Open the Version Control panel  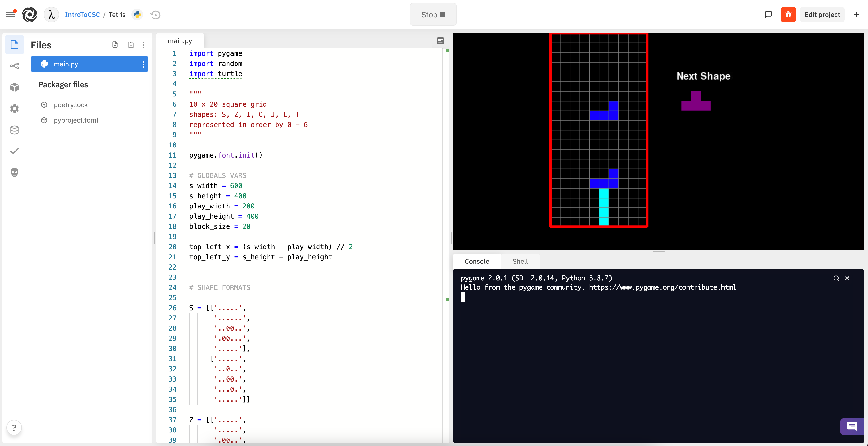click(15, 66)
